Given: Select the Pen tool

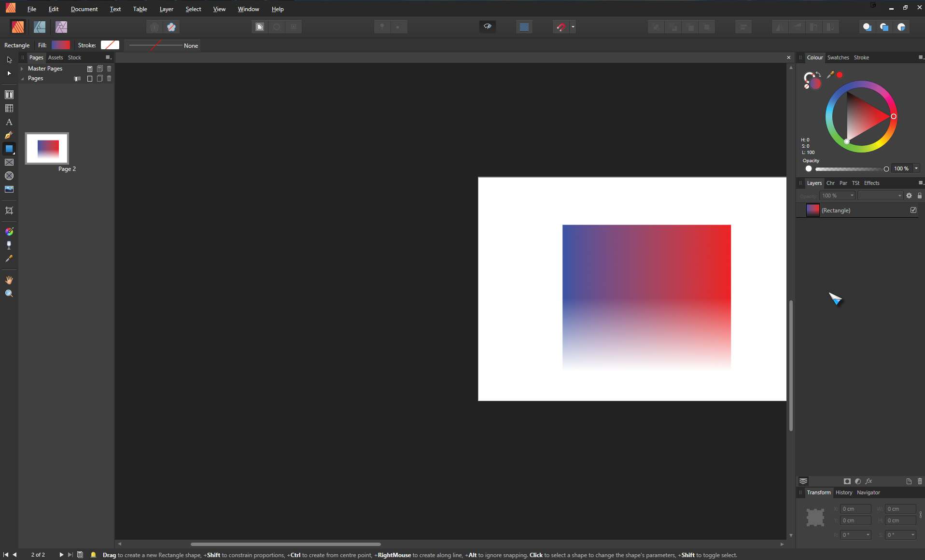Looking at the screenshot, I should click(9, 135).
